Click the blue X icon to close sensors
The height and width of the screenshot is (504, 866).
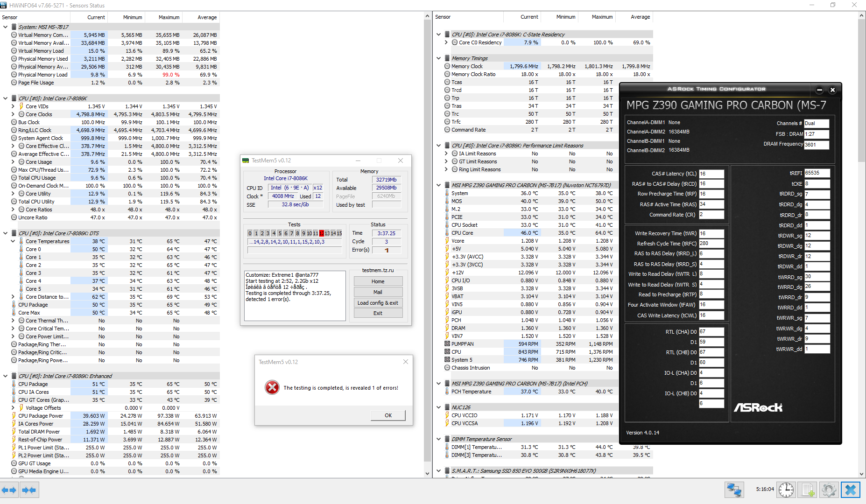pyautogui.click(x=851, y=490)
